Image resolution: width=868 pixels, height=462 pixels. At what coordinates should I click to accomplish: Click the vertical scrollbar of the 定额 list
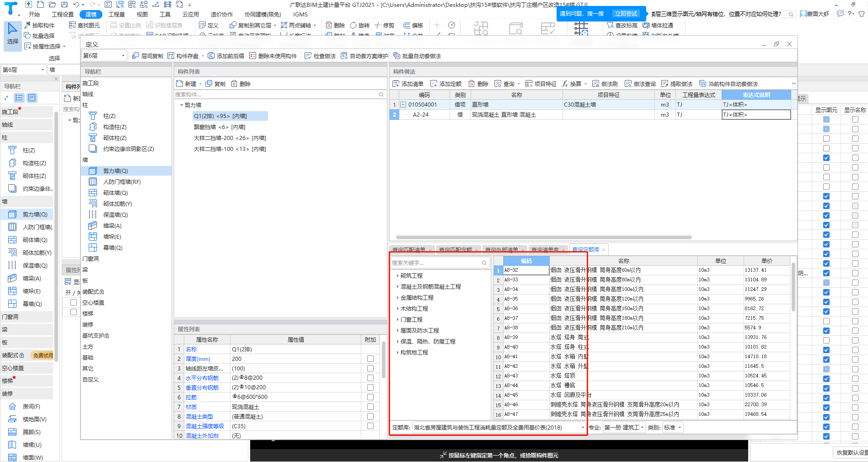tap(793, 288)
